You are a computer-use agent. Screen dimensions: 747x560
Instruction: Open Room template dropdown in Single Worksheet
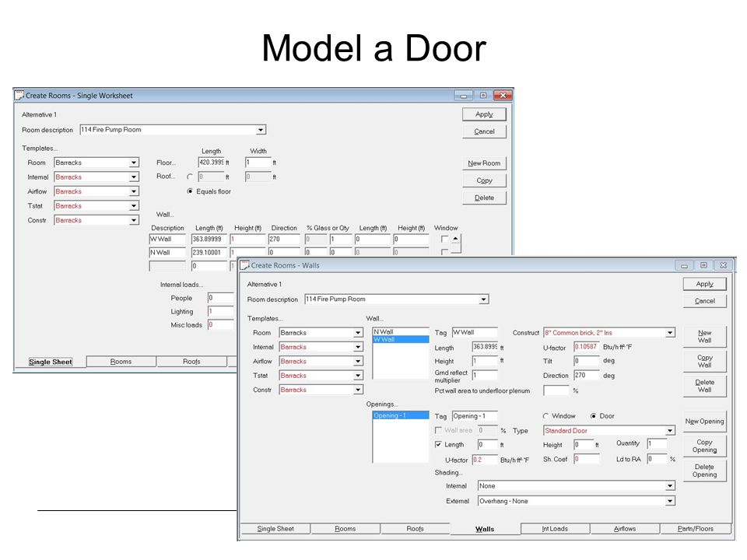tap(134, 163)
